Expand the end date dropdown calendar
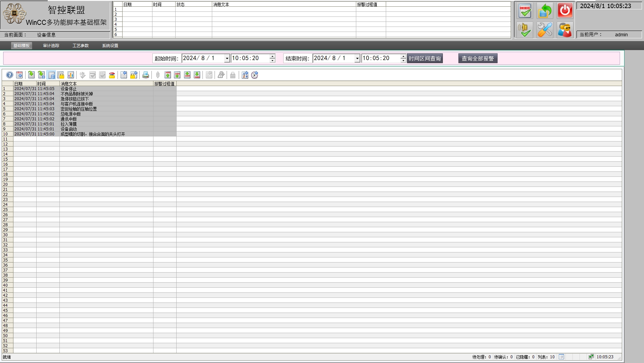Screen dimensions: 644x363 coord(357,58)
